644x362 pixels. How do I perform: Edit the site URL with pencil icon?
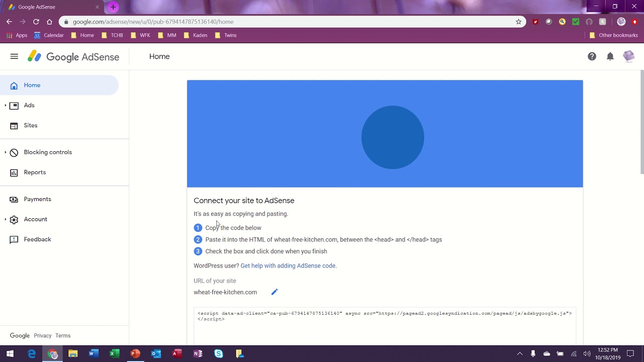274,292
